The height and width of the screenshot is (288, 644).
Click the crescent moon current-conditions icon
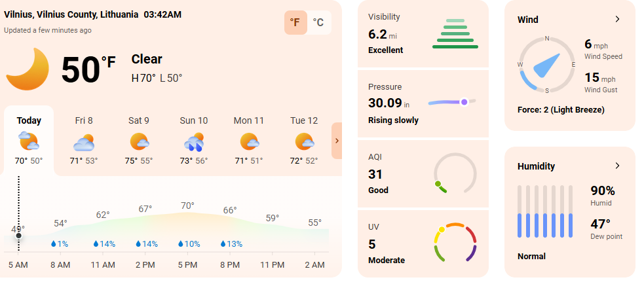tap(28, 69)
